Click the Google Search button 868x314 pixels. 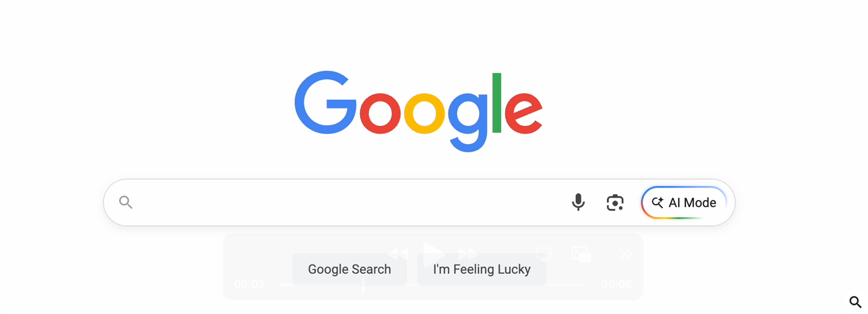tap(349, 269)
